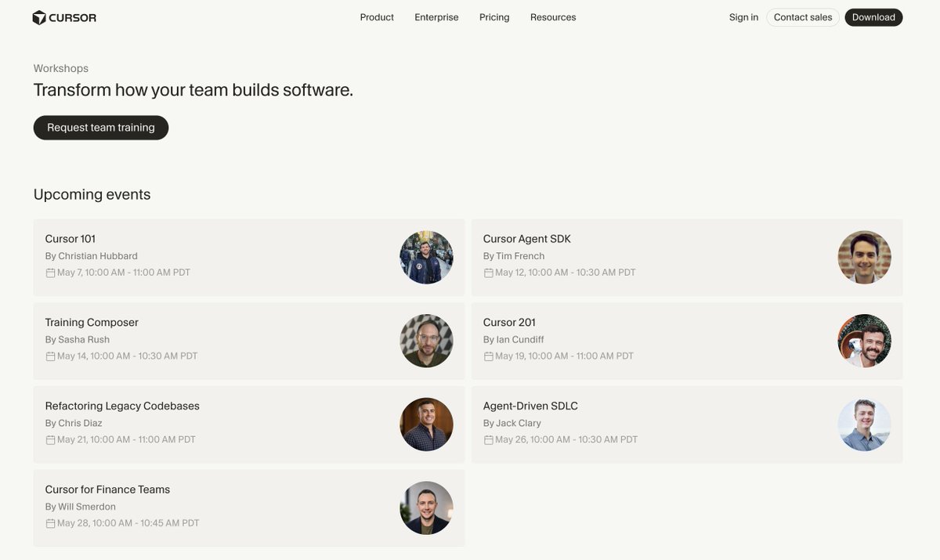Viewport: 940px width, 560px height.
Task: Click the text 'By Tim French'
Action: tap(514, 256)
